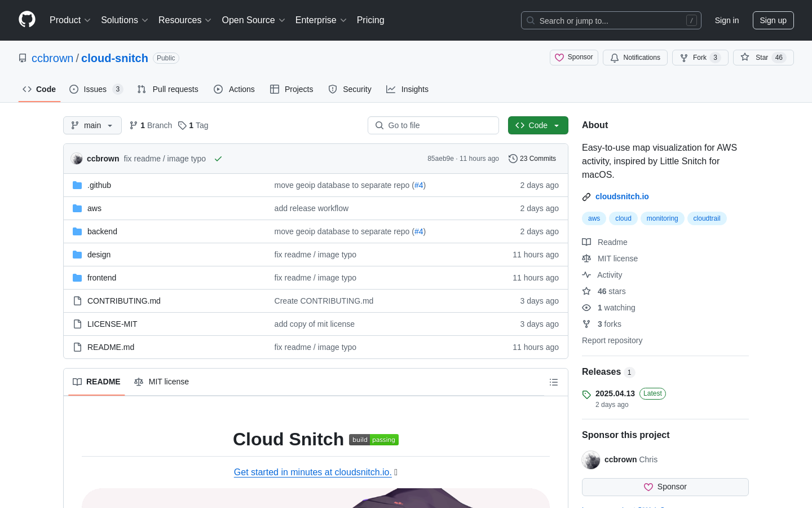Click the aws topic tag
Viewport: 812px width, 508px height.
[x=594, y=218]
